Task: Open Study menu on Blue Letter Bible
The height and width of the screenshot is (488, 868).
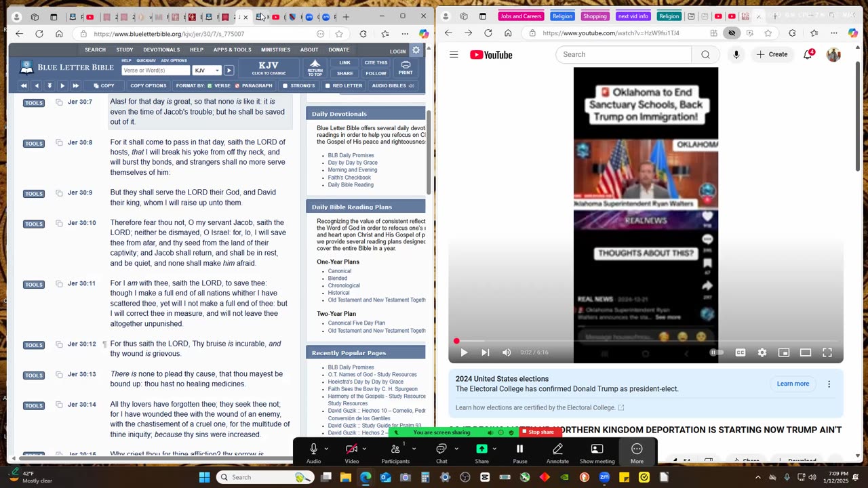Action: click(125, 49)
